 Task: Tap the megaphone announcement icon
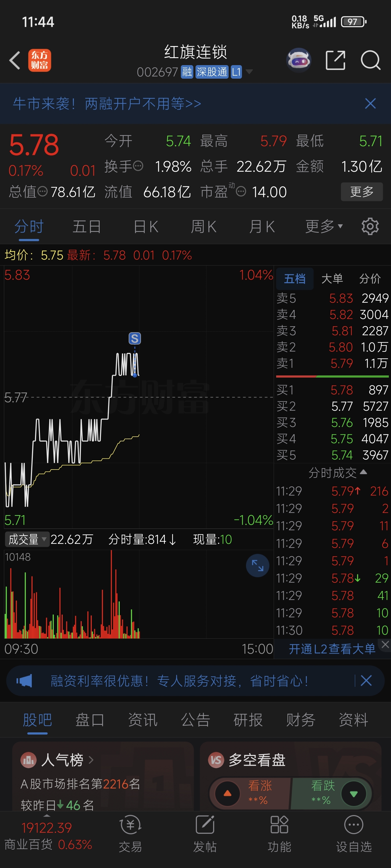[x=25, y=681]
